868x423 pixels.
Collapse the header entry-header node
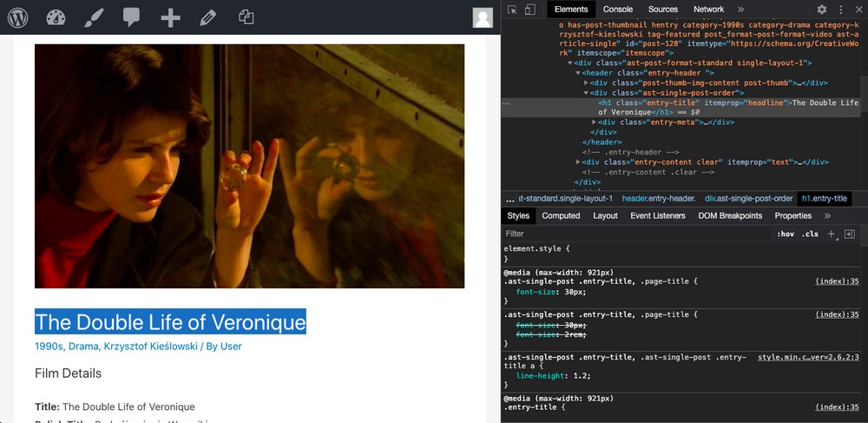(578, 73)
